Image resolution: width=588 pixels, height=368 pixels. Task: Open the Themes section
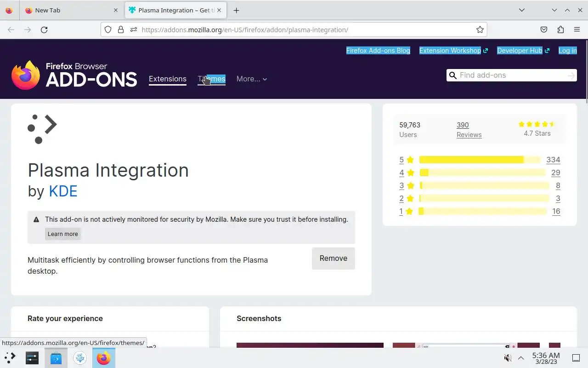coord(211,79)
